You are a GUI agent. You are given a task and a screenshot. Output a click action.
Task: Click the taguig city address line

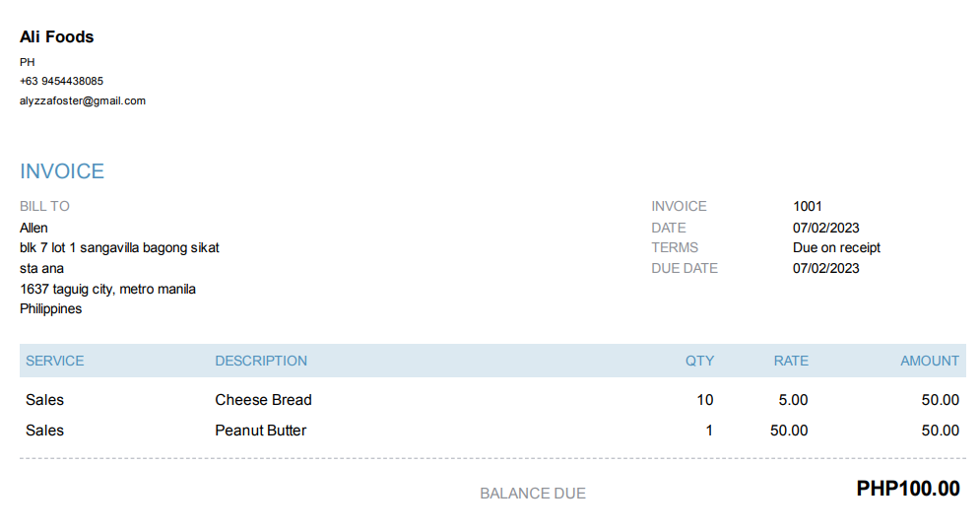point(107,289)
